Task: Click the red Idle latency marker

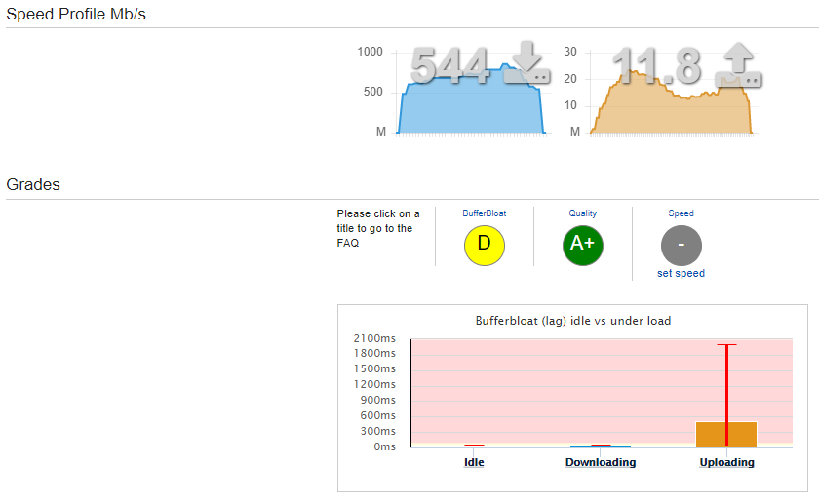Action: pos(474,446)
